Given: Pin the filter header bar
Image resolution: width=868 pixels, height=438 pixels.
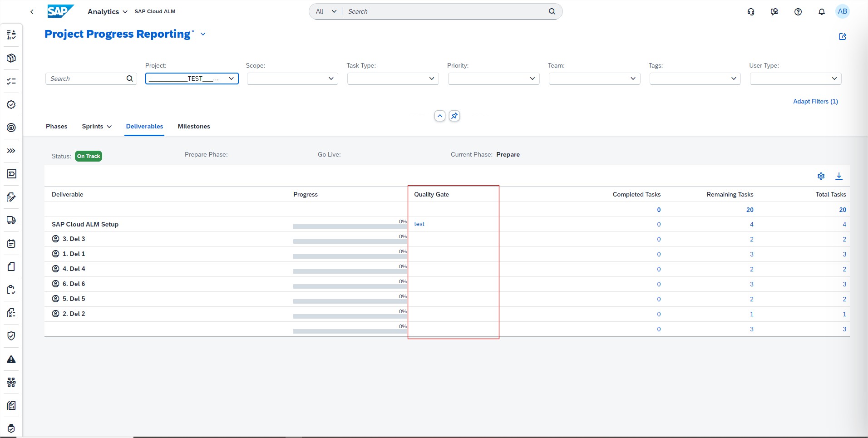Looking at the screenshot, I should point(454,116).
